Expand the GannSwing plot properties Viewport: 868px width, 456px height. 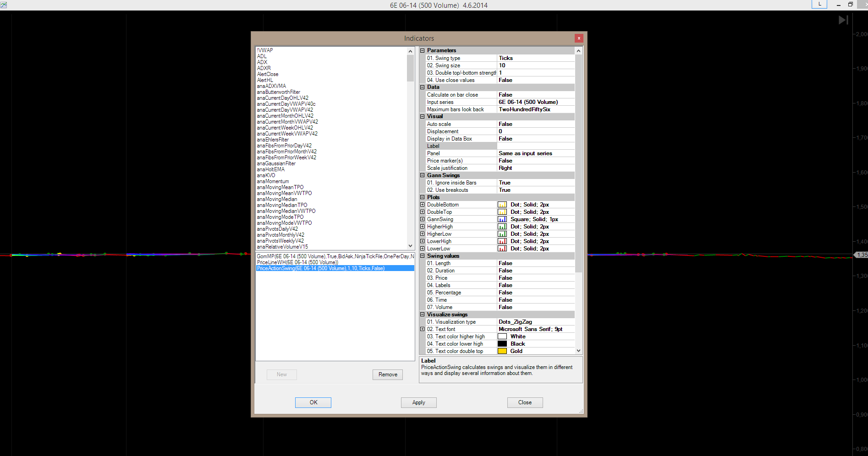[x=423, y=219]
